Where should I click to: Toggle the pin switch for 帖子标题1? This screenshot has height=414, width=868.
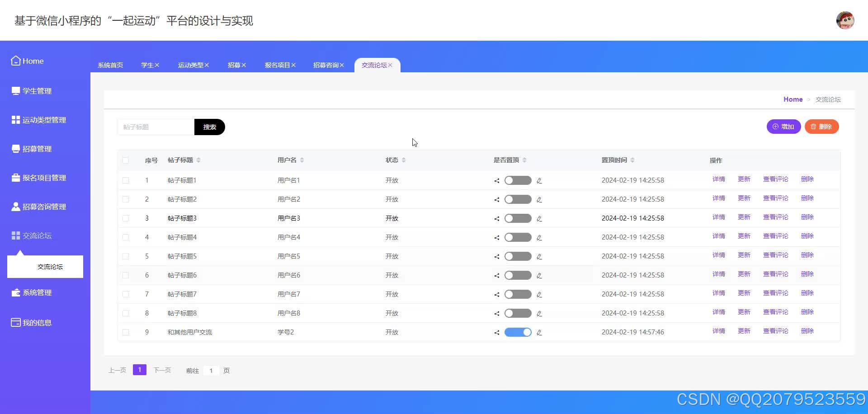(x=518, y=180)
